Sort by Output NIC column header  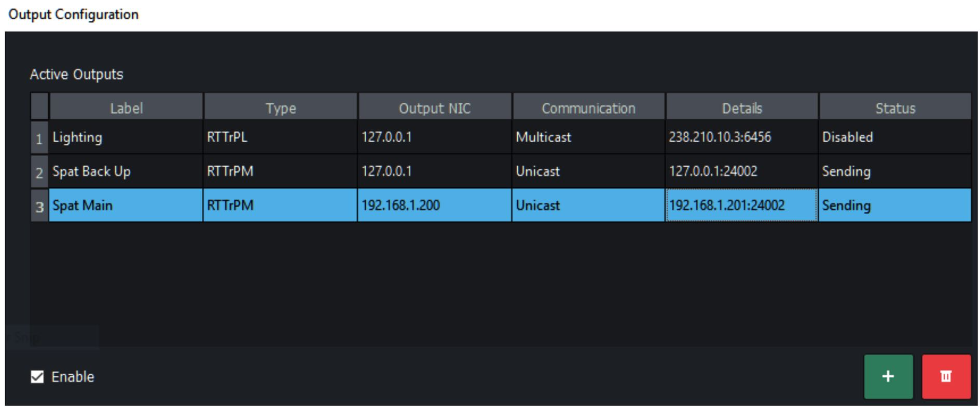click(435, 108)
